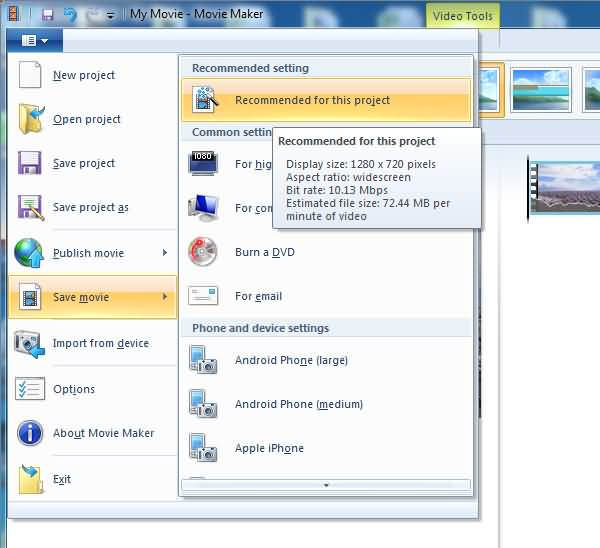Image resolution: width=600 pixels, height=548 pixels.
Task: Select the For computer option text
Action: 254,208
